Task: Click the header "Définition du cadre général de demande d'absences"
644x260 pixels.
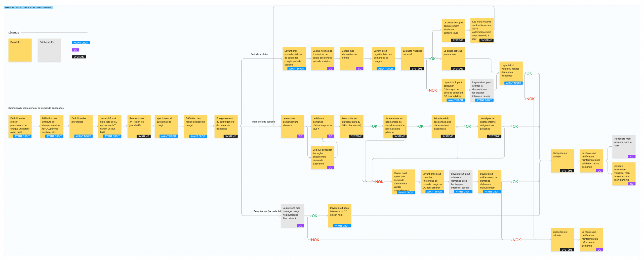Action: [36, 108]
